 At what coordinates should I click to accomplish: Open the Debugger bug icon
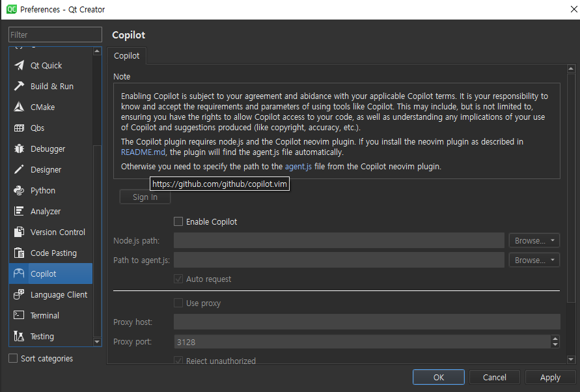tap(19, 149)
